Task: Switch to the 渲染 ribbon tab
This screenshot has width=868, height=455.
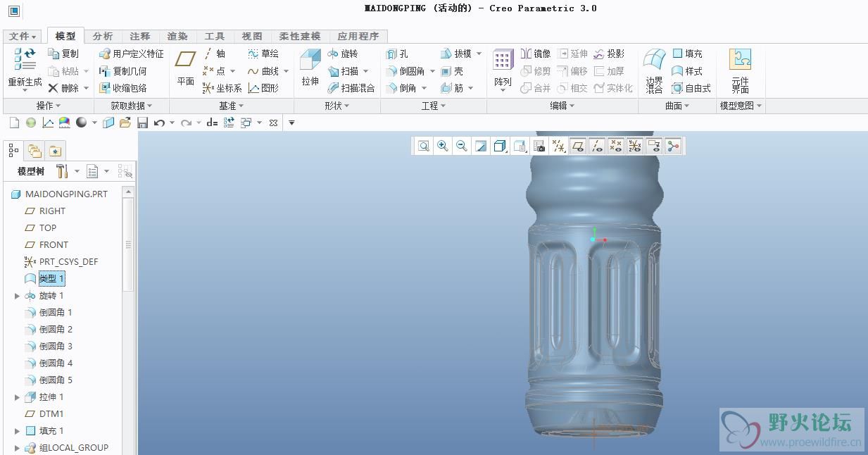Action: [177, 37]
